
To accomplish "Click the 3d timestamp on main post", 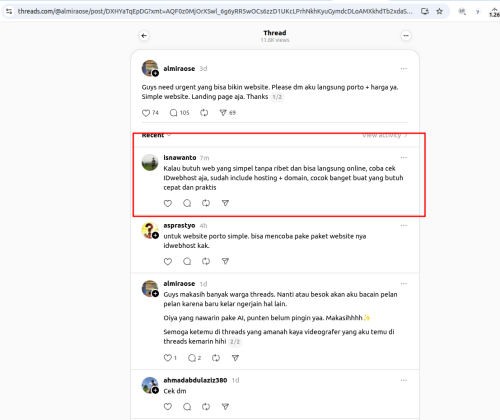I will (203, 69).
